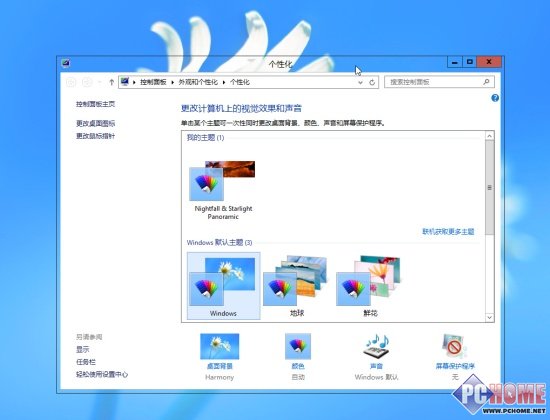Viewport: 550px width, 420px height.
Task: Close the Personalization window
Action: 489,62
